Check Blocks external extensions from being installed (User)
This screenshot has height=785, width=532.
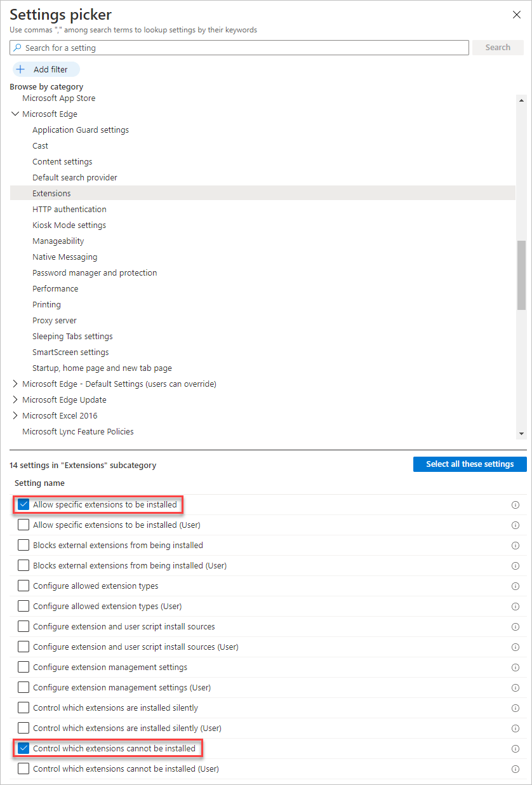tap(23, 565)
